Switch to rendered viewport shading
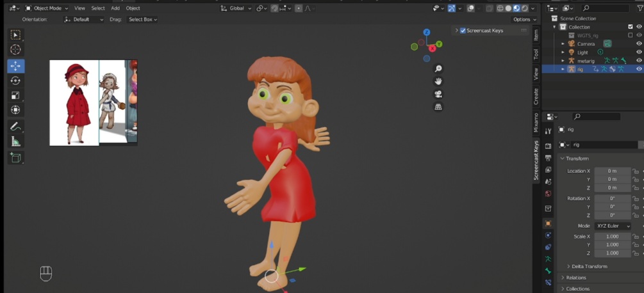 [524, 8]
